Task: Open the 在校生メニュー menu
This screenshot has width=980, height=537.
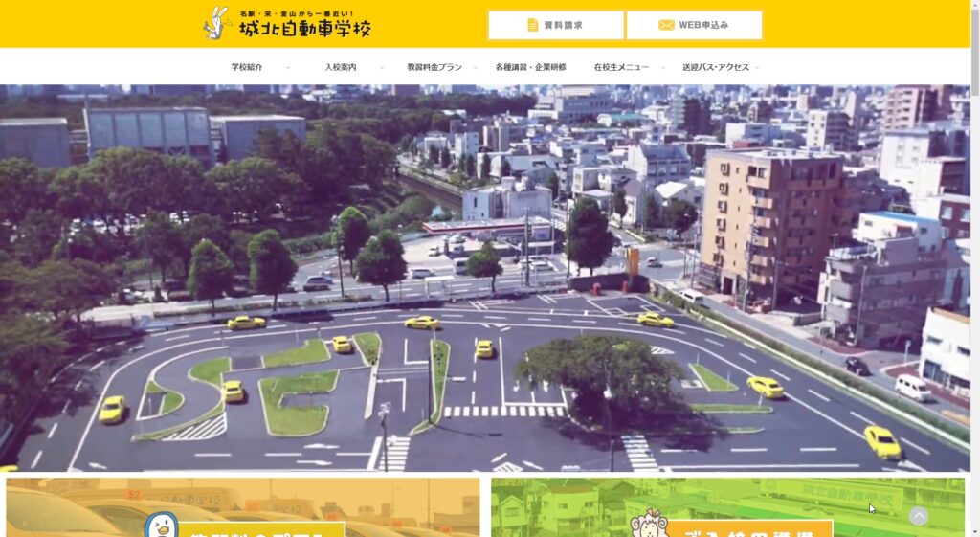Action: pyautogui.click(x=621, y=67)
